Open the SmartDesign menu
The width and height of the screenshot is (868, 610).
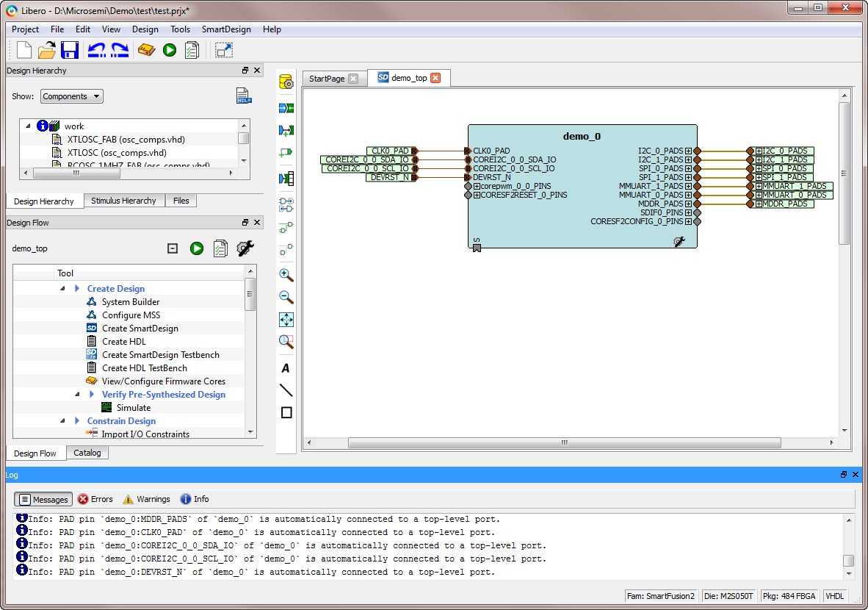(x=226, y=29)
